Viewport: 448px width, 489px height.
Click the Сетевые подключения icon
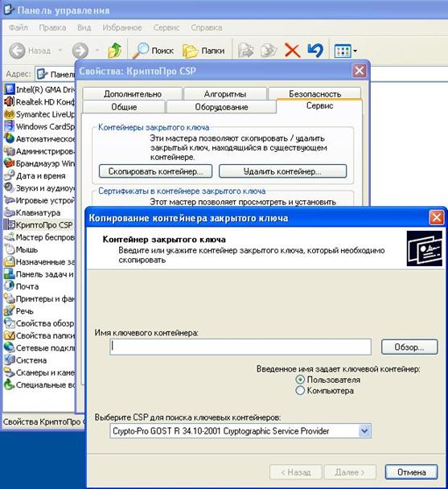click(x=10, y=347)
